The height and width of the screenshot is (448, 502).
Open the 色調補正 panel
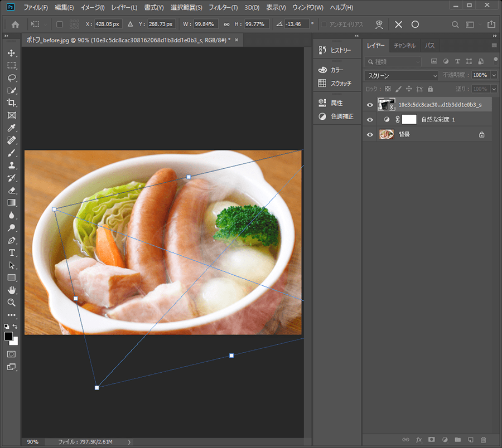337,116
